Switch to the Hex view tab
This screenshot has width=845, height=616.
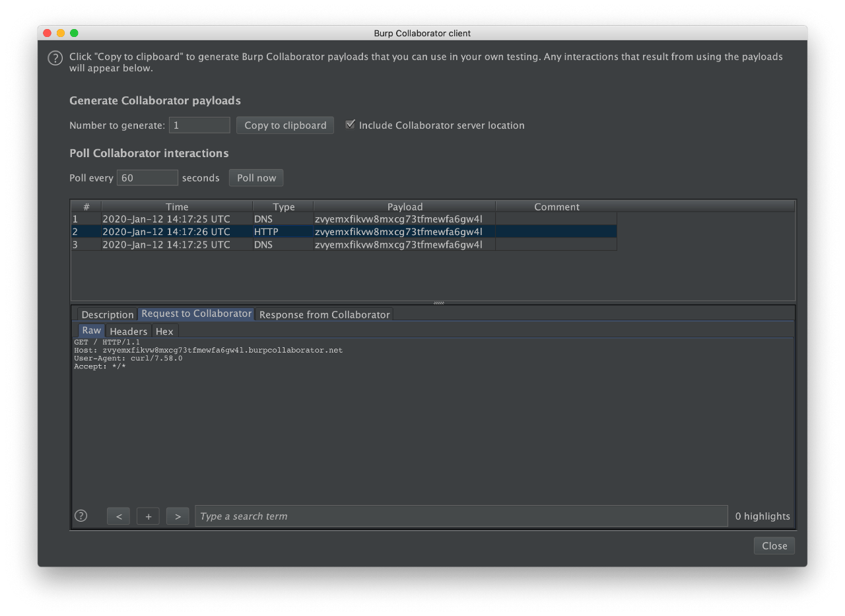point(164,331)
